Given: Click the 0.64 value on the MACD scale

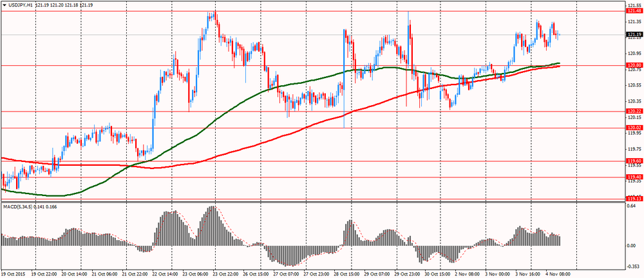Looking at the screenshot, I should pyautogui.click(x=632, y=207).
